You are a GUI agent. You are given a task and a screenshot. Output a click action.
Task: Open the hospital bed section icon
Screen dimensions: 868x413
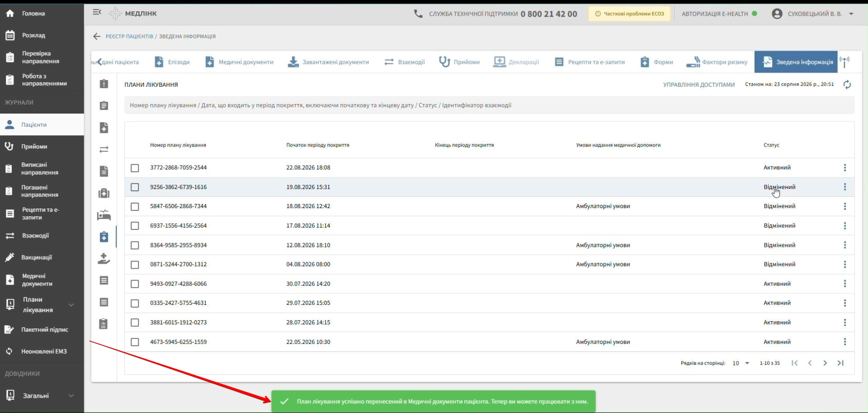[x=104, y=215]
